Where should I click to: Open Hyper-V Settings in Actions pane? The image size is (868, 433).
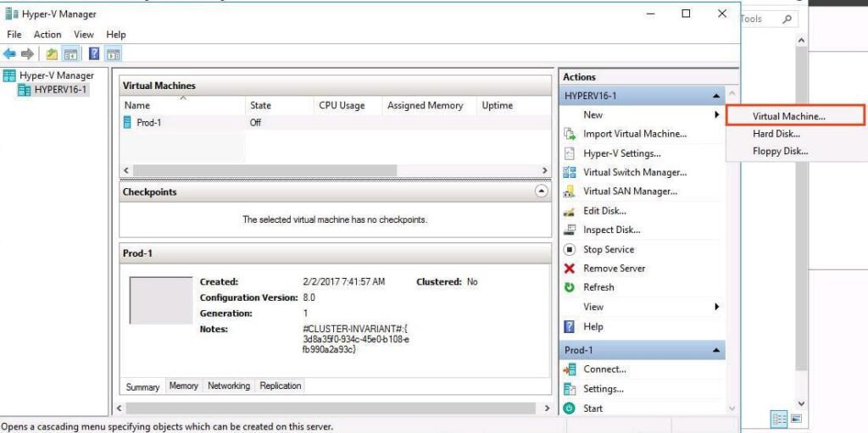click(x=621, y=153)
